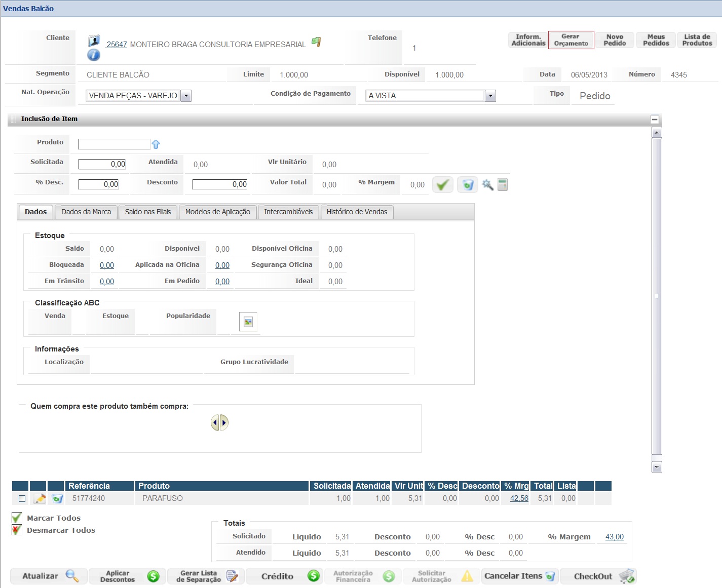Image resolution: width=722 pixels, height=588 pixels.
Task: Click the Classificação ABC image icon
Action: 248,322
